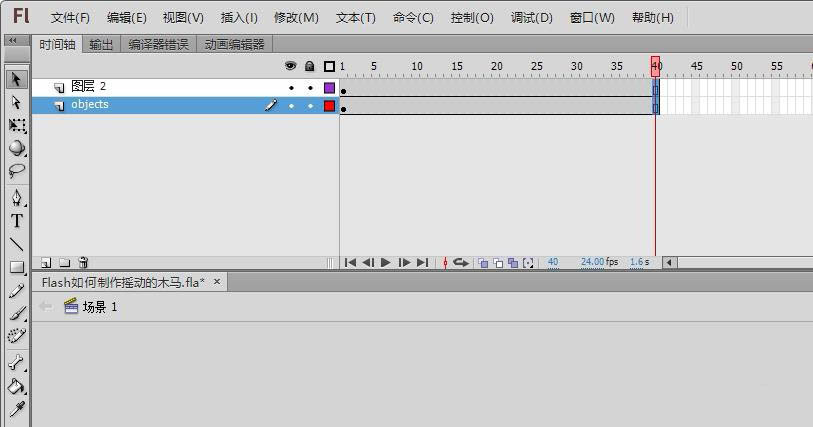Select the Pencil tool

[17, 290]
